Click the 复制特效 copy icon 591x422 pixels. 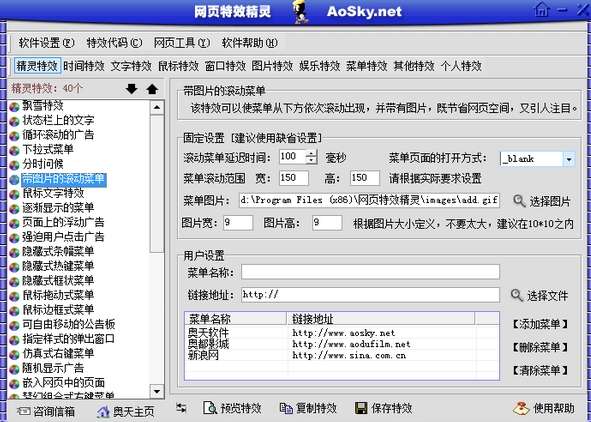pyautogui.click(x=286, y=408)
